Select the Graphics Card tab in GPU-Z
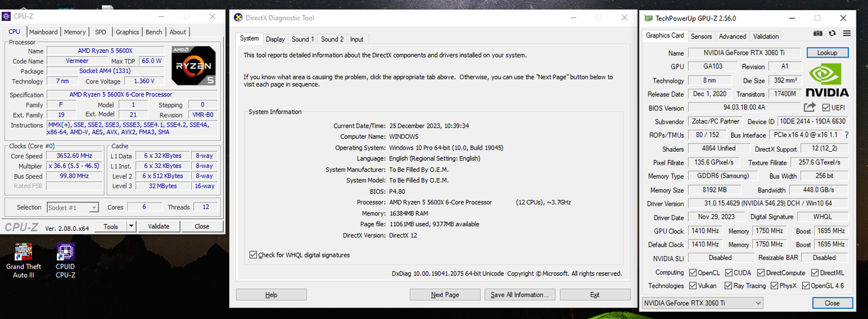 click(665, 35)
